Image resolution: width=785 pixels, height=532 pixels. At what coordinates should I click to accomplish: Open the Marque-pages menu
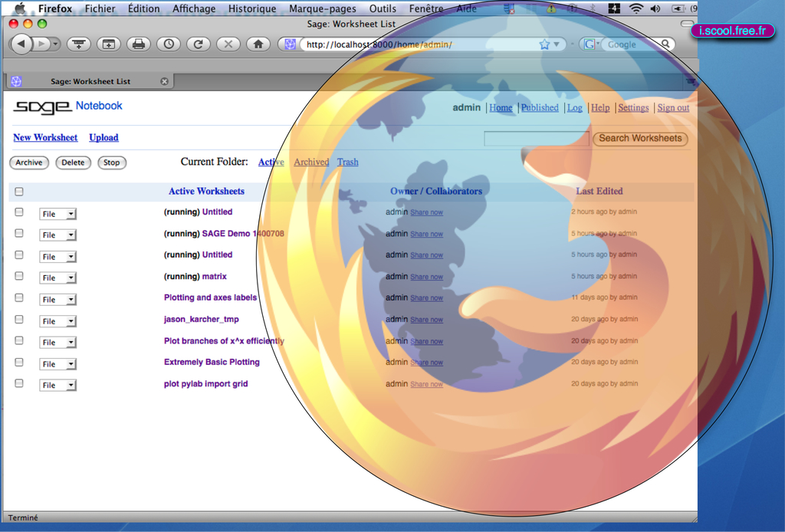tap(323, 8)
